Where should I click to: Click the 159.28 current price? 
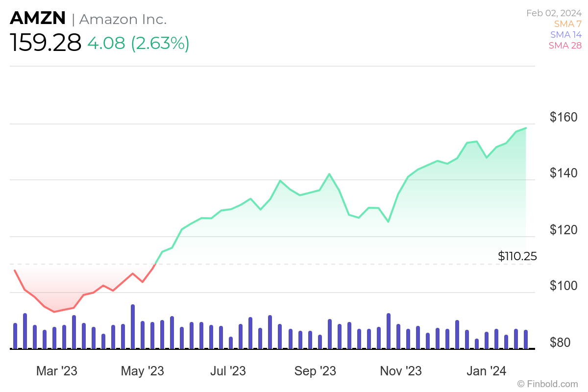click(46, 43)
